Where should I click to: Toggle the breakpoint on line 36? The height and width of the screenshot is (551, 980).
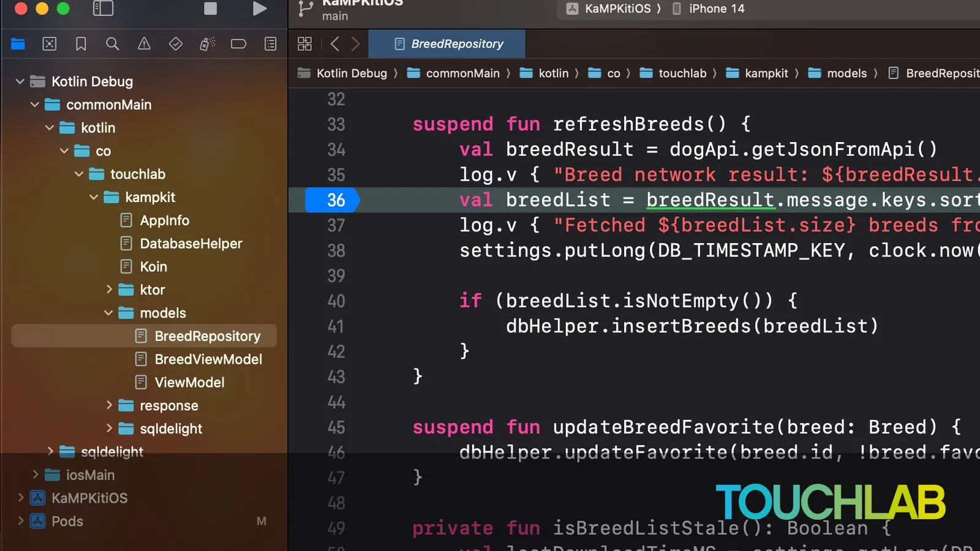pyautogui.click(x=333, y=200)
